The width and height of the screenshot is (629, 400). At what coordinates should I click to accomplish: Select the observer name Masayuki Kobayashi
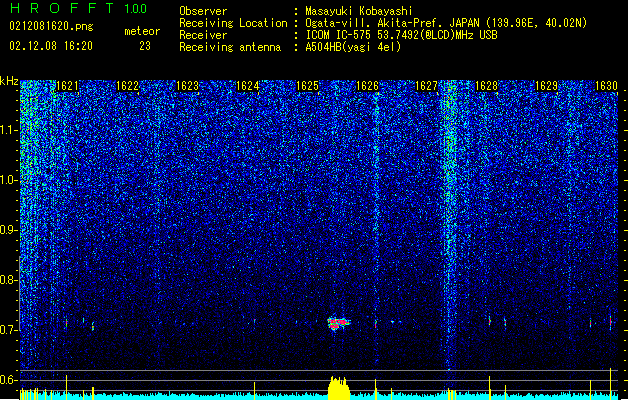pos(359,11)
